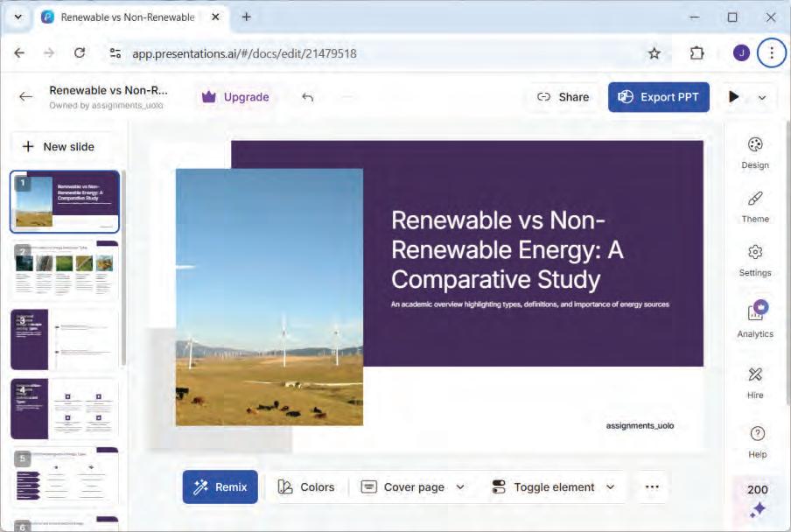Select slide 2 thumbnail

click(x=65, y=270)
